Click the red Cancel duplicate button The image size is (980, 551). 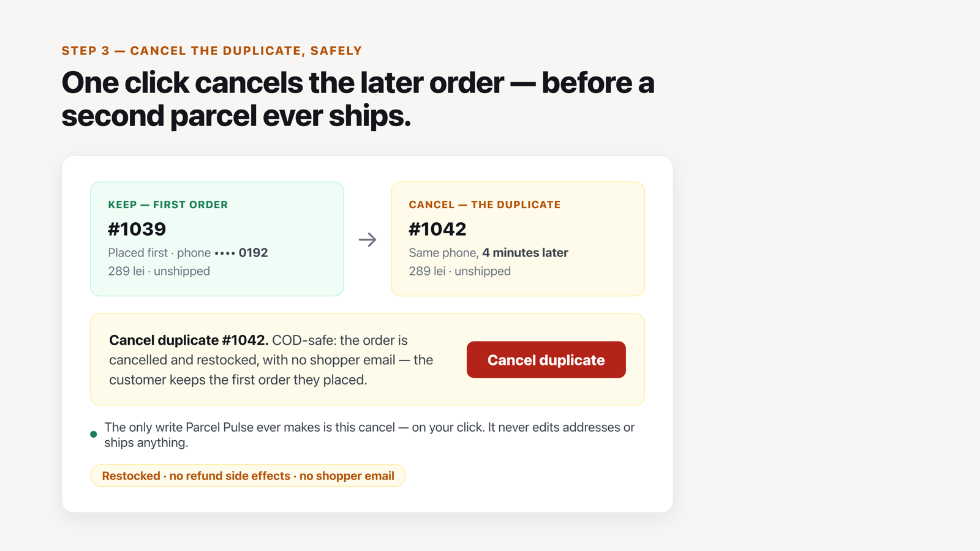pyautogui.click(x=546, y=359)
